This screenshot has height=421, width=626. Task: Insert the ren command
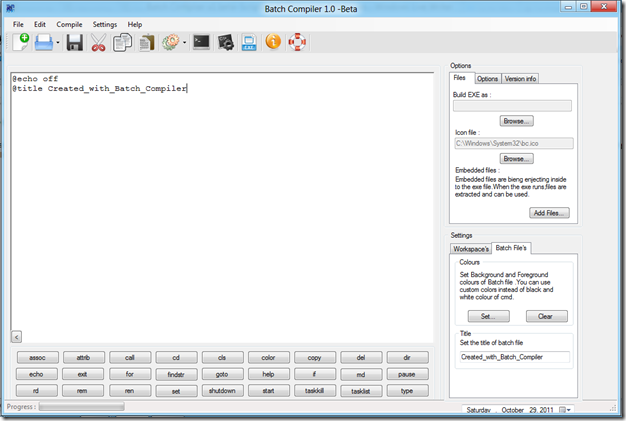click(130, 391)
